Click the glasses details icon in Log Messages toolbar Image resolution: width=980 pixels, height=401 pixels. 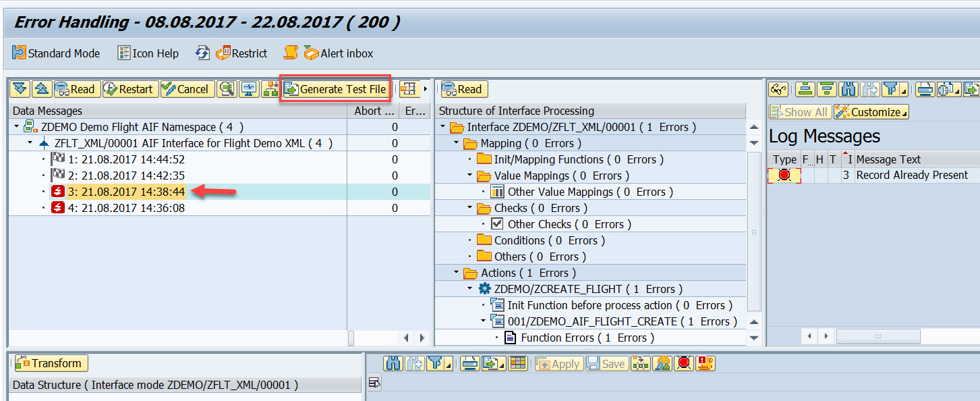pyautogui.click(x=779, y=88)
